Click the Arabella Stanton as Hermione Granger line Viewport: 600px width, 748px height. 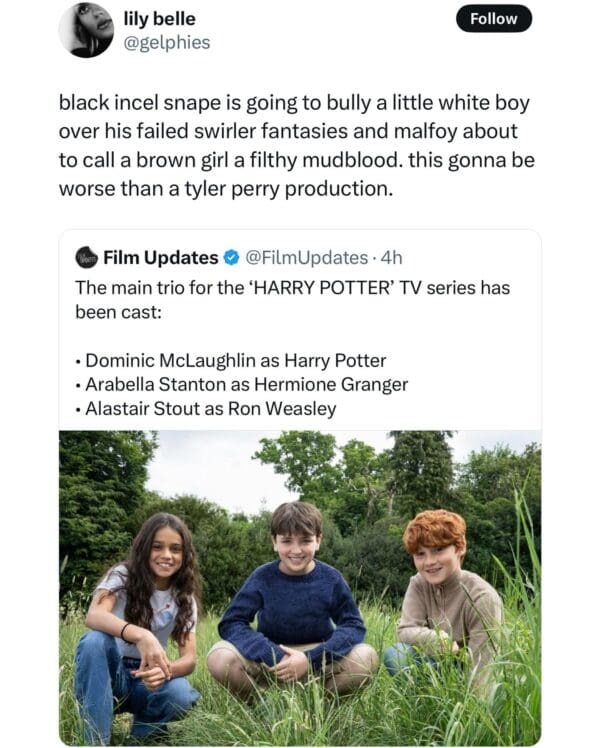(x=246, y=384)
